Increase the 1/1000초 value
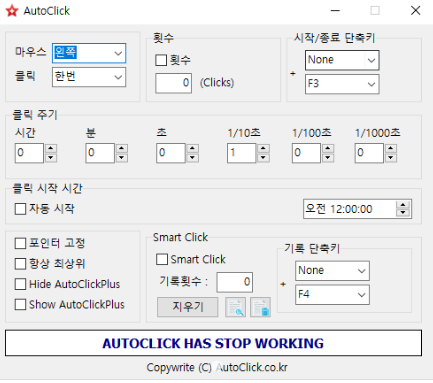 (x=391, y=148)
